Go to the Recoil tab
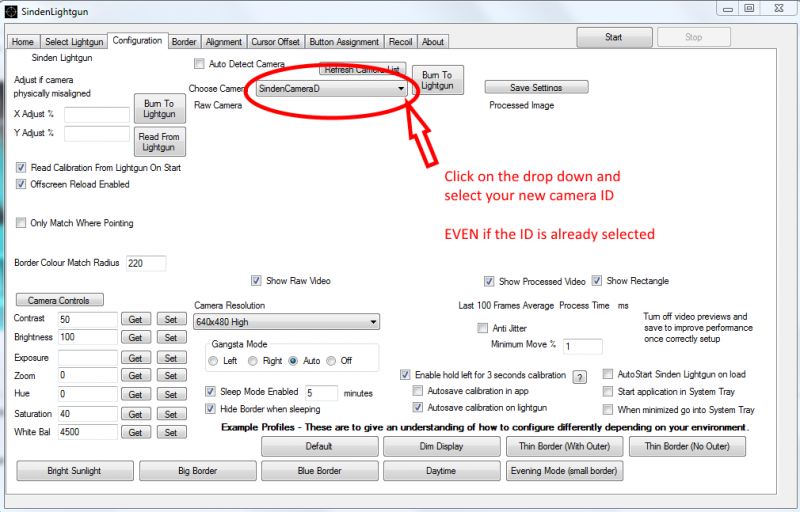This screenshot has height=512, width=800. pos(400,42)
